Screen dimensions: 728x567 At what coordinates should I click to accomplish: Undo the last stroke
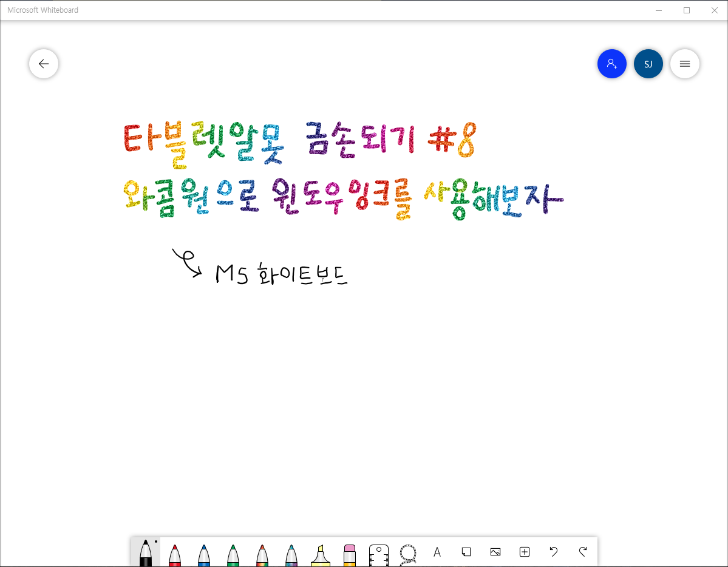(553, 551)
